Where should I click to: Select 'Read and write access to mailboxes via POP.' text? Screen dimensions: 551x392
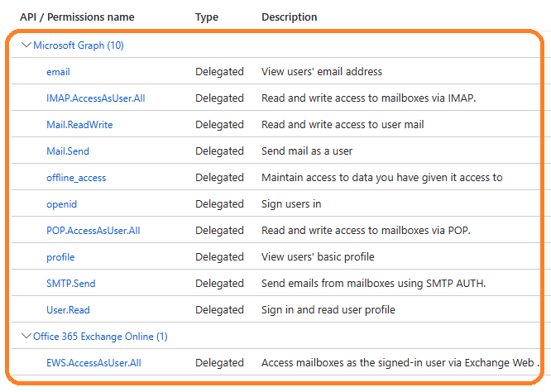366,231
